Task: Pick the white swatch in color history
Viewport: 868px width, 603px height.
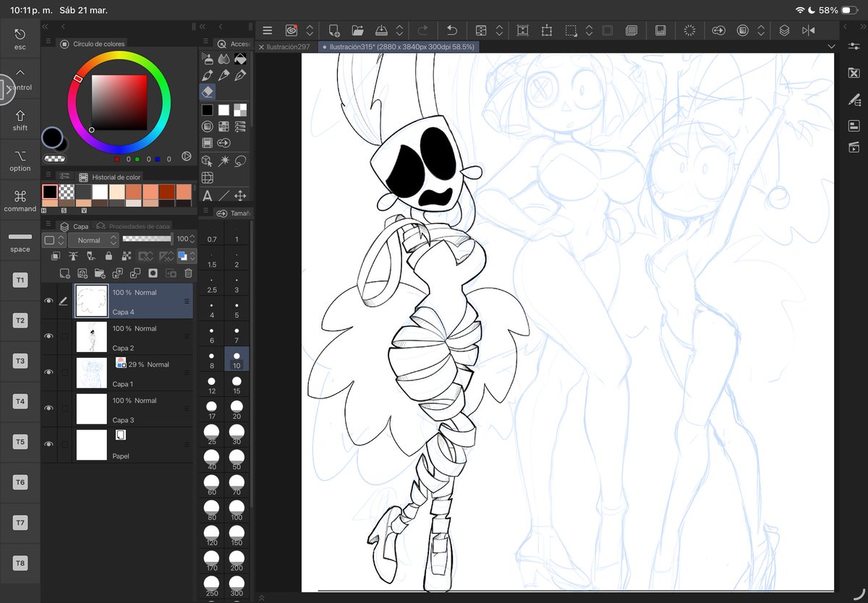Action: [99, 192]
